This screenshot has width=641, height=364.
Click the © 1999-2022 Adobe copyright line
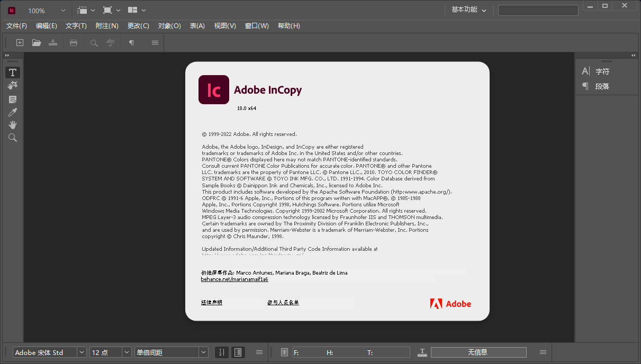coord(249,134)
